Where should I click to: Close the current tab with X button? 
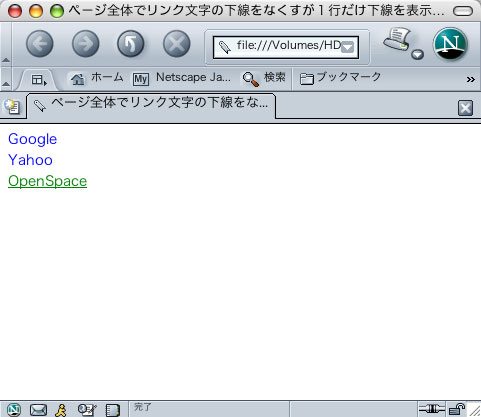[x=465, y=108]
